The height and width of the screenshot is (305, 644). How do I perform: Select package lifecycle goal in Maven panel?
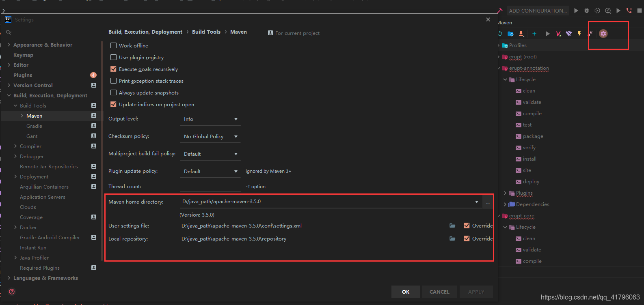pos(533,136)
